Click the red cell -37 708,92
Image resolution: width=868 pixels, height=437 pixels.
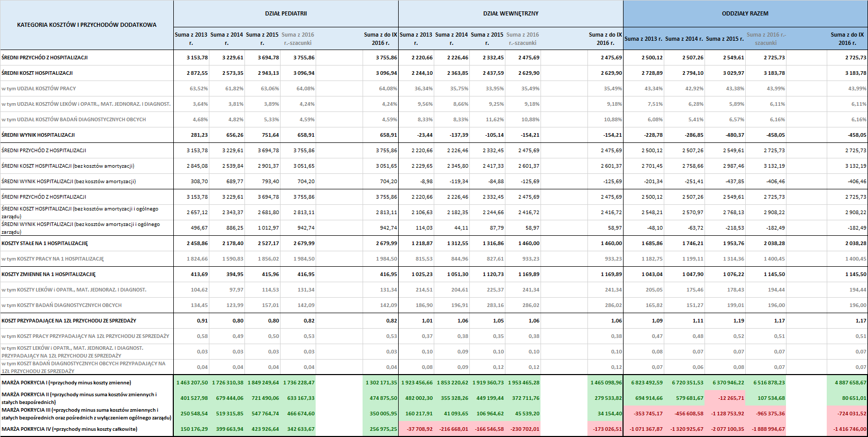[x=416, y=429]
